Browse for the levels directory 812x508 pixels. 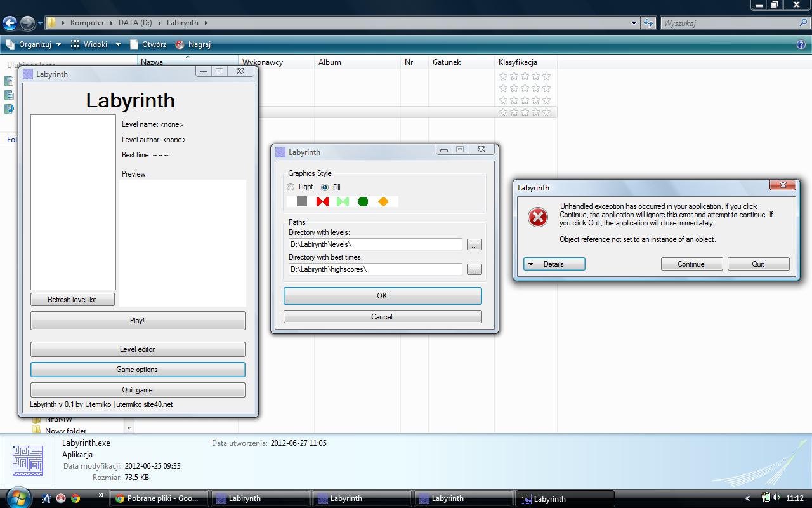(474, 244)
